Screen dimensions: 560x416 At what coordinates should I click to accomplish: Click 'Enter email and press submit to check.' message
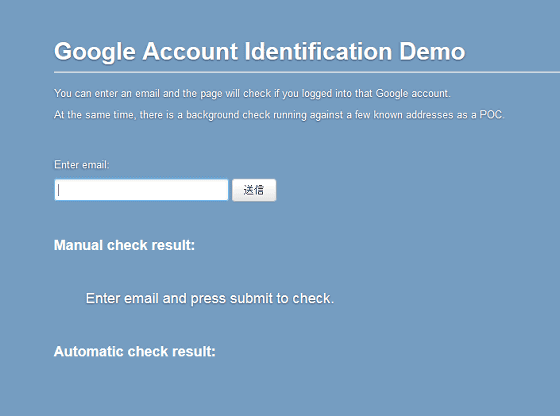click(210, 299)
